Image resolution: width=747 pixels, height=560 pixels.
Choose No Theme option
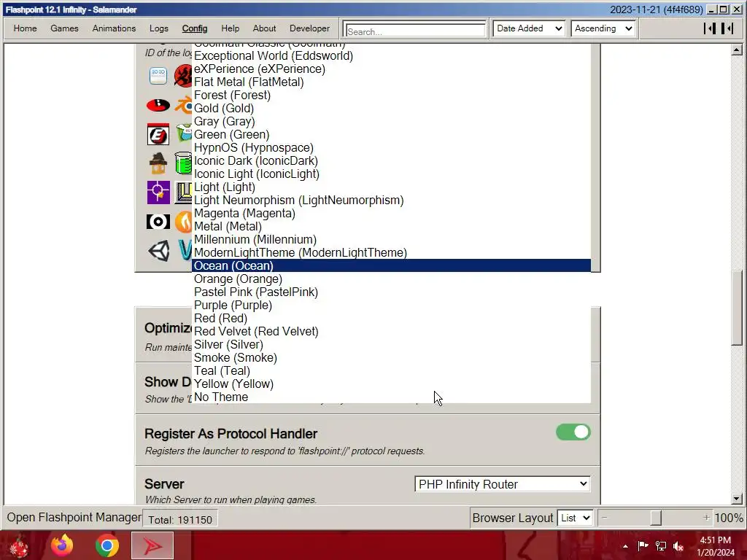[x=391, y=397]
